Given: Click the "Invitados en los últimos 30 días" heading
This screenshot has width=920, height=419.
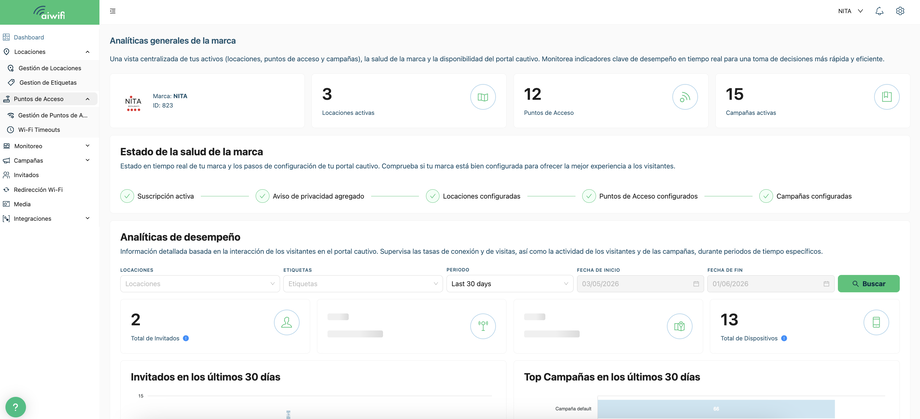Looking at the screenshot, I should click(x=205, y=377).
